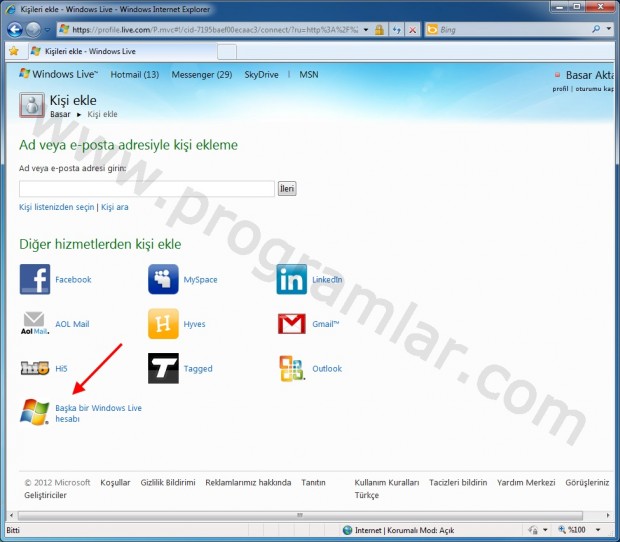The width and height of the screenshot is (620, 542).
Task: Click the Gmail envelope icon
Action: click(292, 324)
